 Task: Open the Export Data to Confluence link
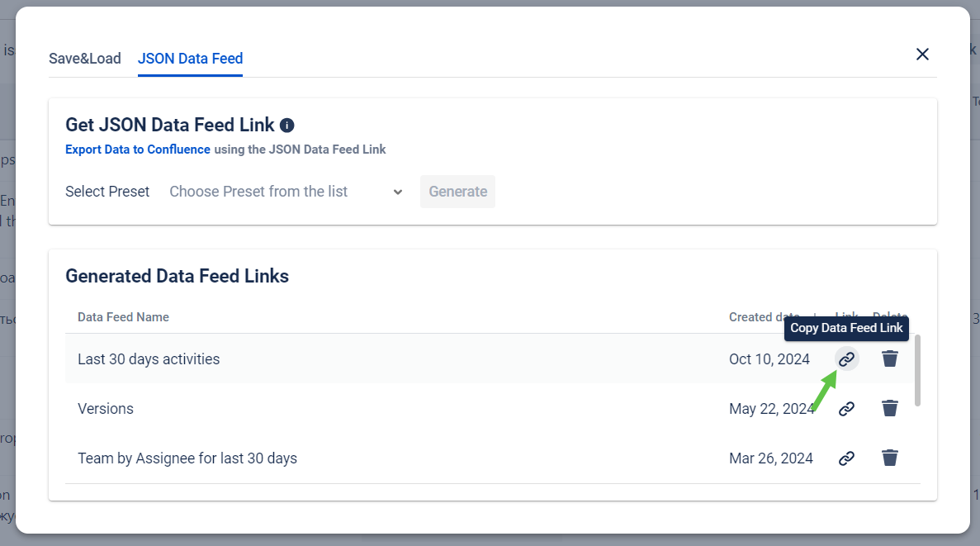(138, 150)
